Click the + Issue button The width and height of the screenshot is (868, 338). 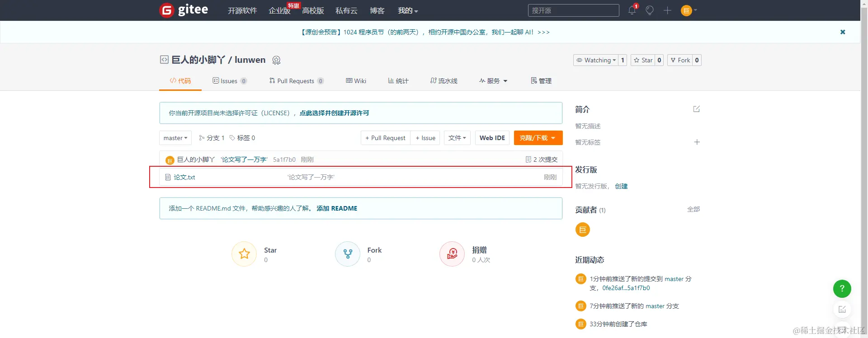pyautogui.click(x=425, y=138)
